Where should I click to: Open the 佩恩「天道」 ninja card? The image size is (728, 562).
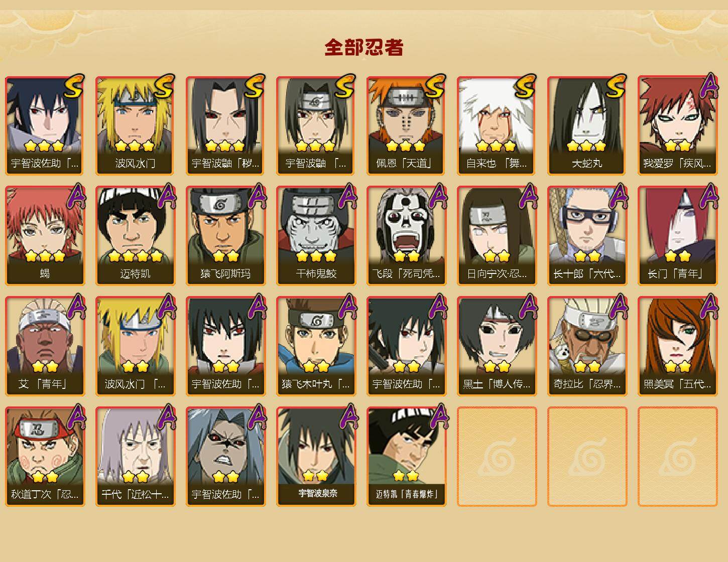pos(406,125)
